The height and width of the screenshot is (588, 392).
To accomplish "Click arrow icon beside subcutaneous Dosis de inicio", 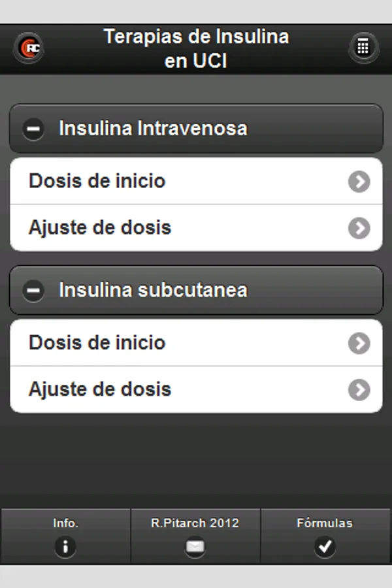I will (x=359, y=343).
